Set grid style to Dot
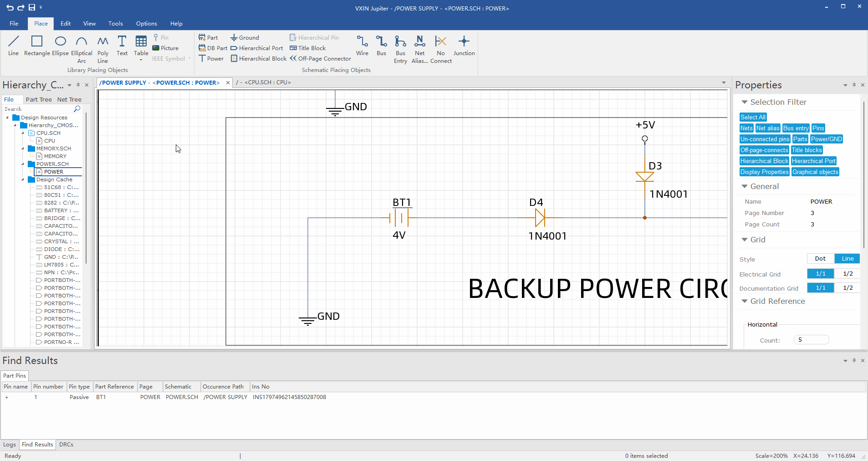The image size is (868, 461). (820, 259)
